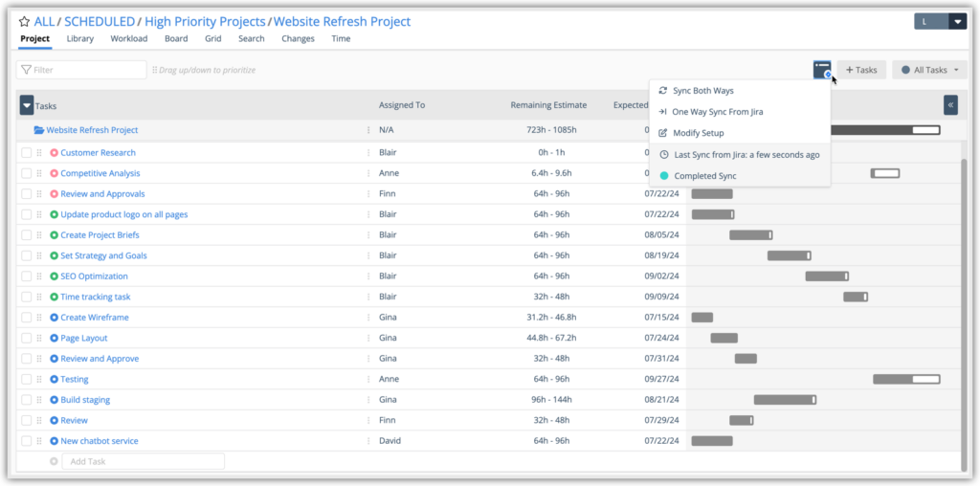The width and height of the screenshot is (980, 486).
Task: Switch to the Workload tab
Action: [128, 39]
